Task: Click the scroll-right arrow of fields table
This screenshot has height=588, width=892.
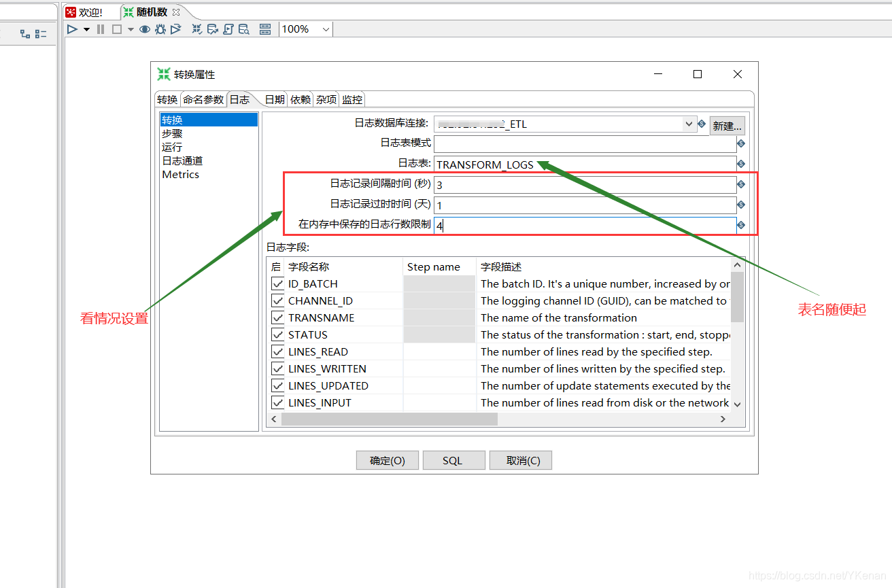Action: point(723,420)
